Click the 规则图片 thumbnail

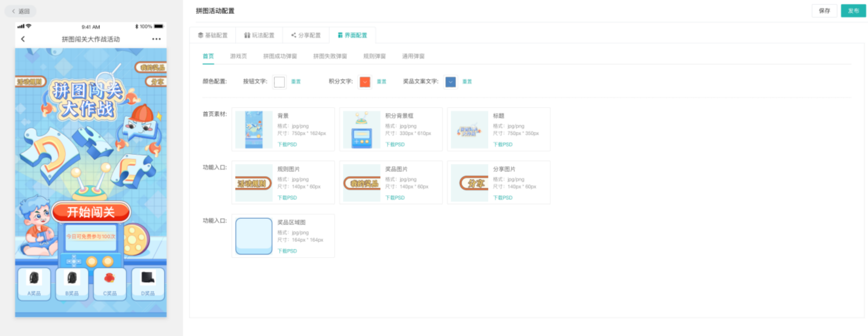click(x=254, y=183)
